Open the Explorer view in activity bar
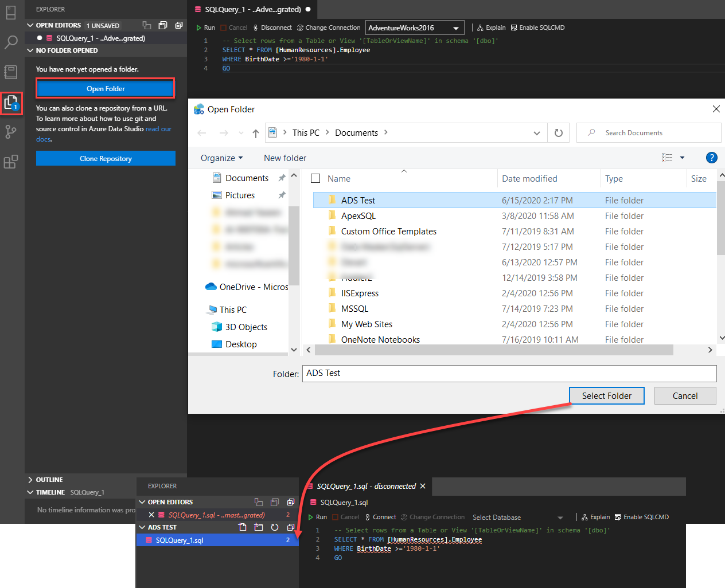725x588 pixels. (x=11, y=103)
